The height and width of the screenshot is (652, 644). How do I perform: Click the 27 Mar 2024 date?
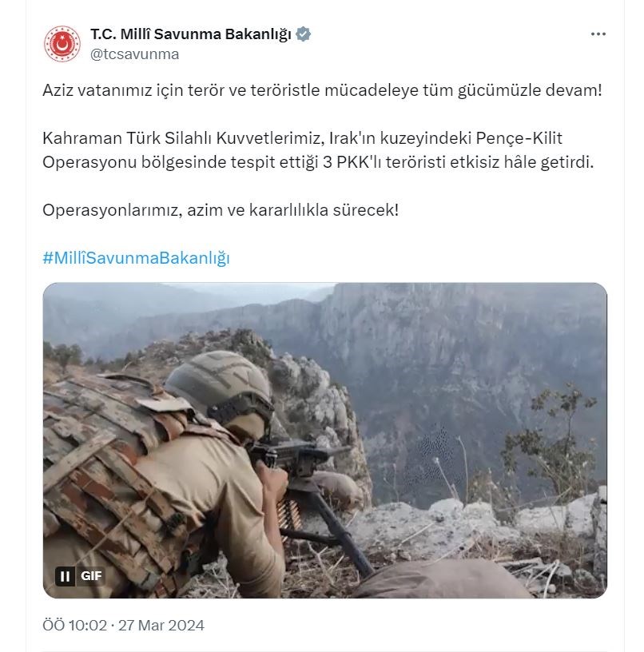click(161, 626)
